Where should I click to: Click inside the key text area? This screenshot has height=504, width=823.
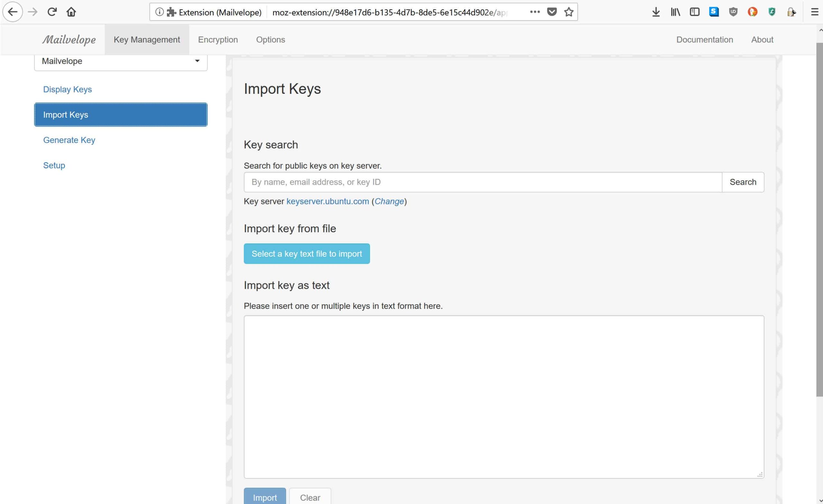click(x=504, y=397)
